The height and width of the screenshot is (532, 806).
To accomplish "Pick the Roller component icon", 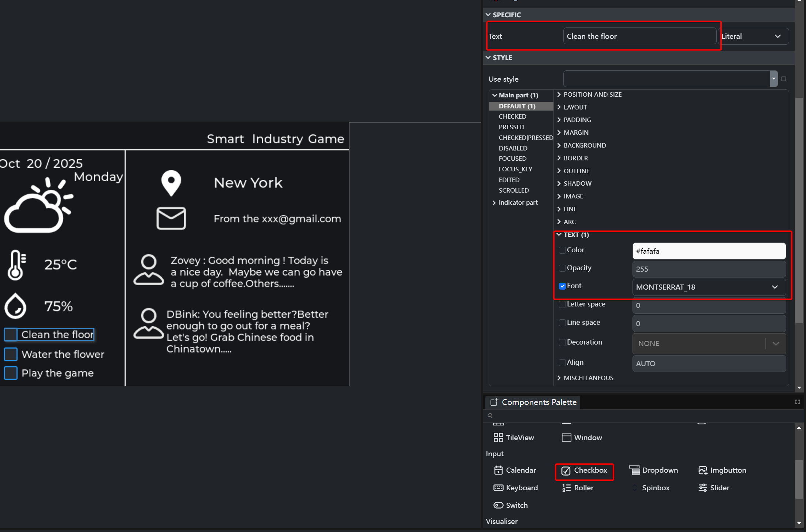I will click(566, 488).
